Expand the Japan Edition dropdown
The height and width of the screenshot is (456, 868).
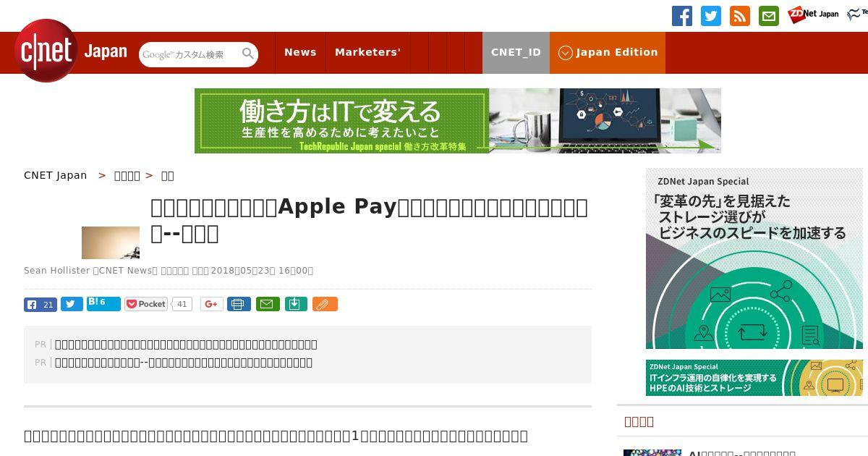(608, 52)
